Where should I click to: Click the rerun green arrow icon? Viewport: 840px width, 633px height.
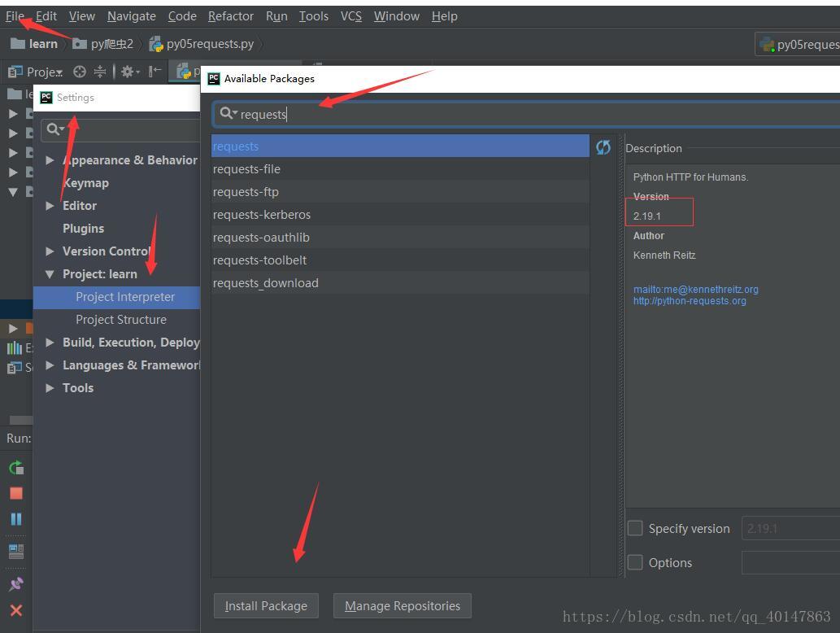16,468
